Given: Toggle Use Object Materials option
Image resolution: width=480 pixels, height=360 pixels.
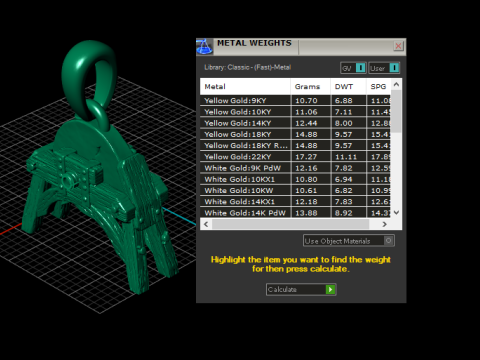Looking at the screenshot, I should [x=349, y=241].
